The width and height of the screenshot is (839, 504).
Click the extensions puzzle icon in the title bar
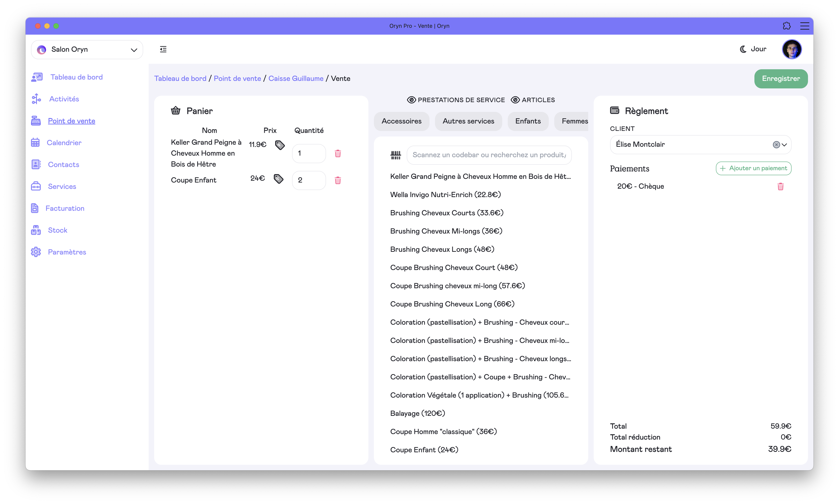click(x=786, y=26)
